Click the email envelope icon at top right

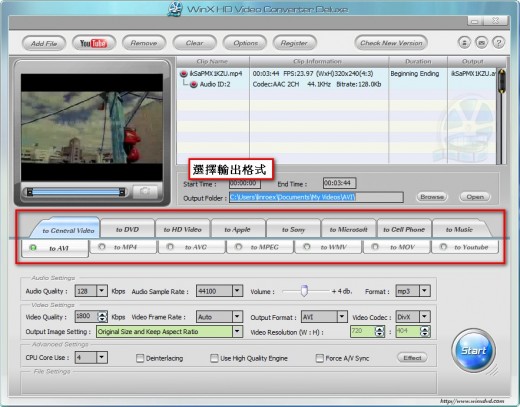pyautogui.click(x=481, y=43)
